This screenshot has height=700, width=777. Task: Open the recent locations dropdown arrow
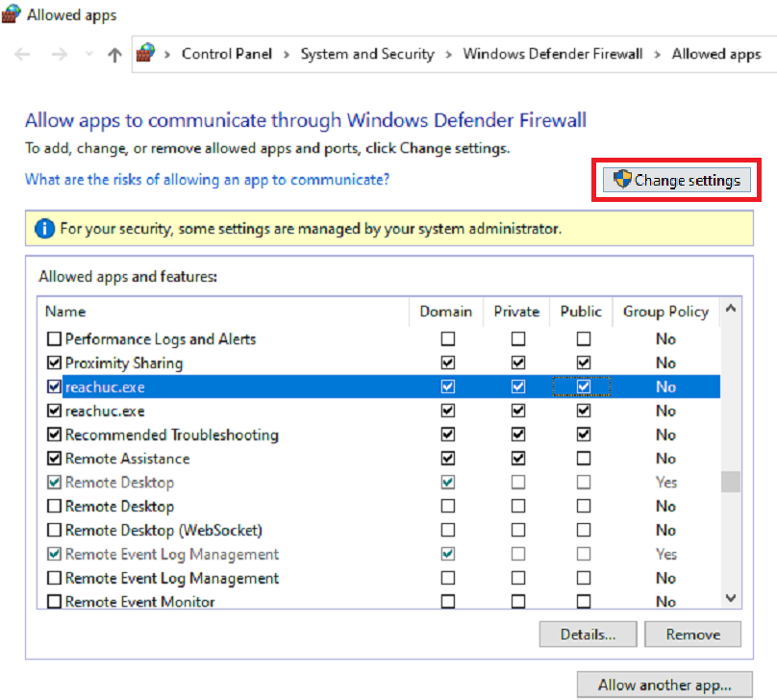click(89, 54)
